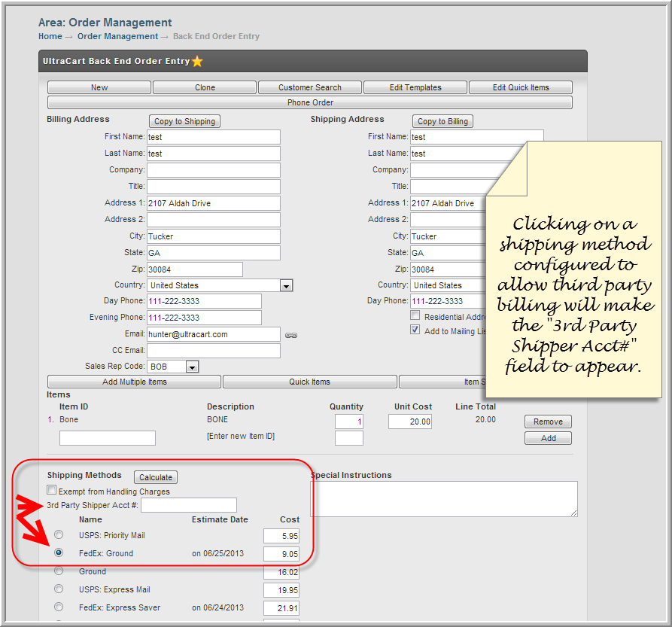Open Customer Search
This screenshot has width=672, height=627.
coord(310,87)
